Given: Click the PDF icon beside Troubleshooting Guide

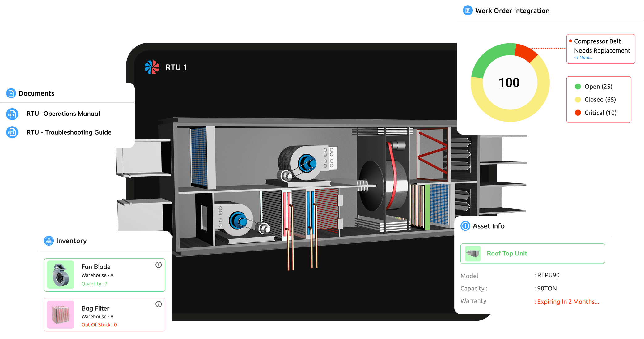Looking at the screenshot, I should point(12,132).
